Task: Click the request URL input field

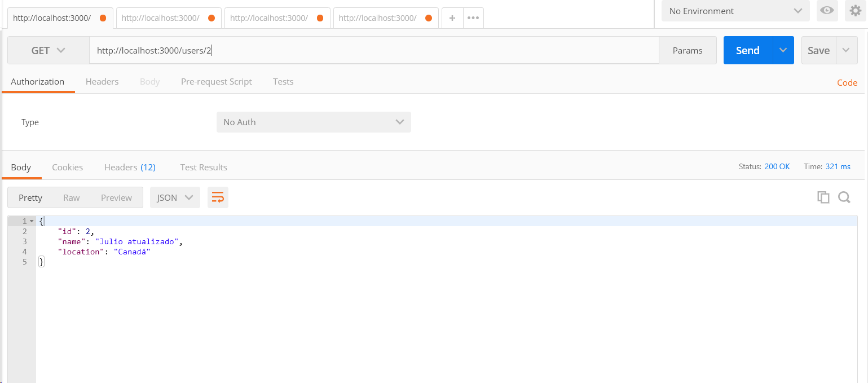Action: [338, 50]
